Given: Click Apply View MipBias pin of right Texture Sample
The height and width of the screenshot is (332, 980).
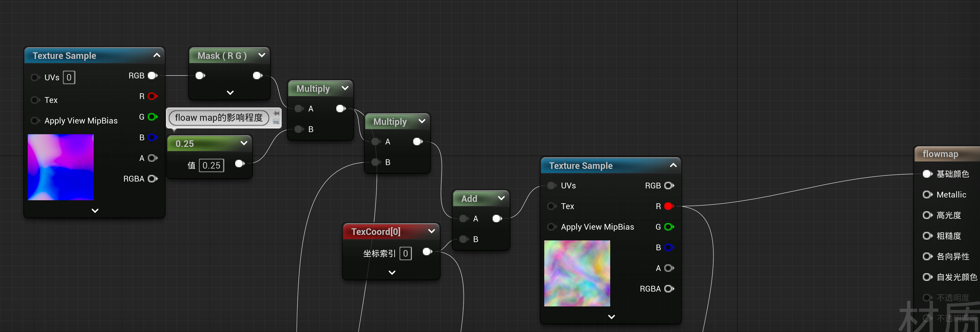Looking at the screenshot, I should click(552, 227).
